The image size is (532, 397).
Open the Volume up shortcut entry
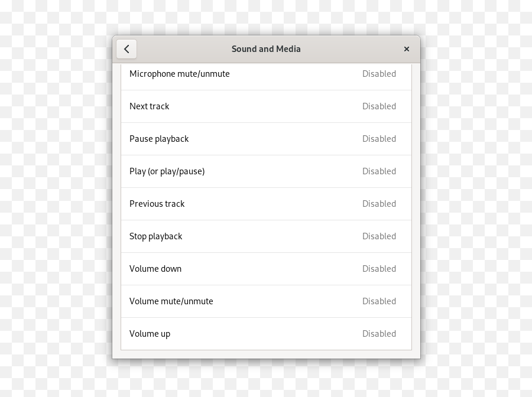[x=267, y=334]
